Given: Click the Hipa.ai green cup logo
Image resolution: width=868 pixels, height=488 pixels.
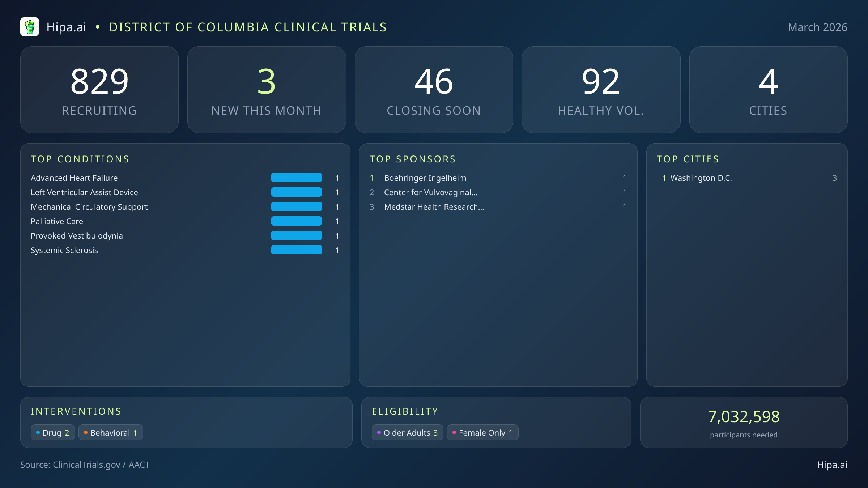Looking at the screenshot, I should [30, 27].
